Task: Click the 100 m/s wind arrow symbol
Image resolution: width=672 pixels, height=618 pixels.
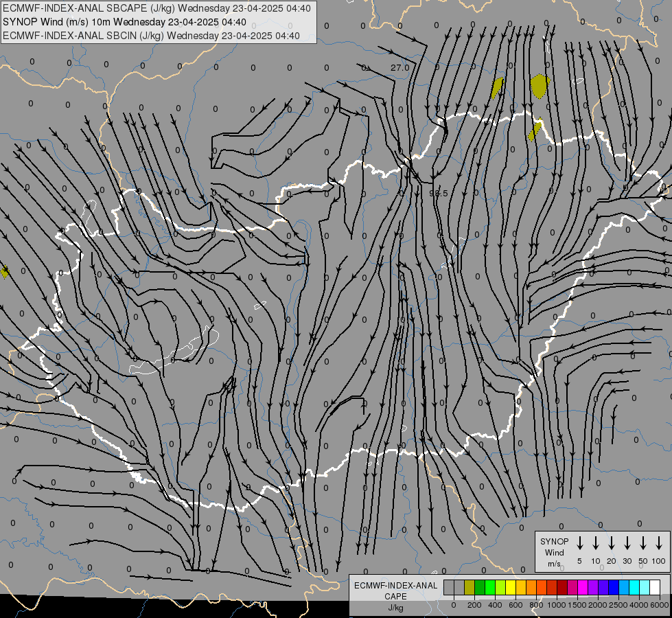Action: point(659,543)
